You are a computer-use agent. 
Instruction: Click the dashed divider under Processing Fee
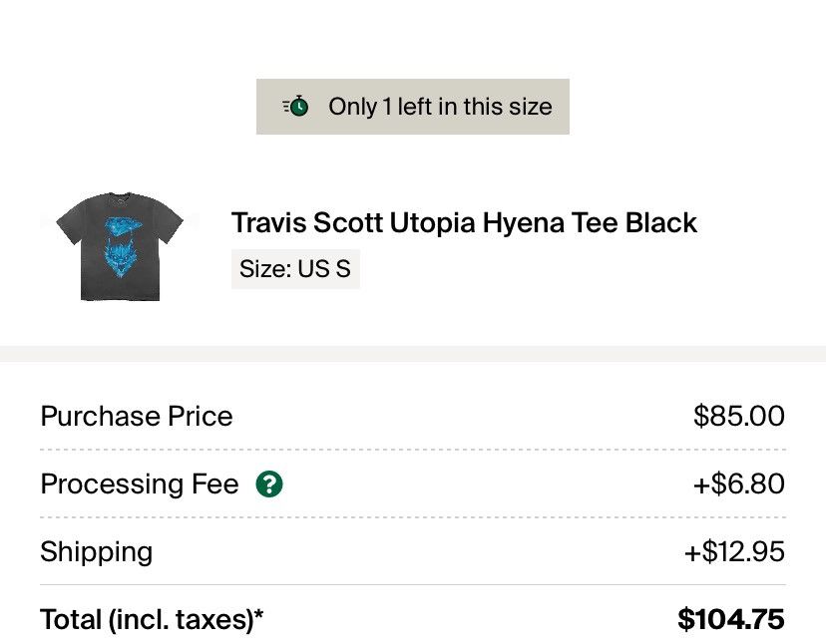pyautogui.click(x=413, y=517)
